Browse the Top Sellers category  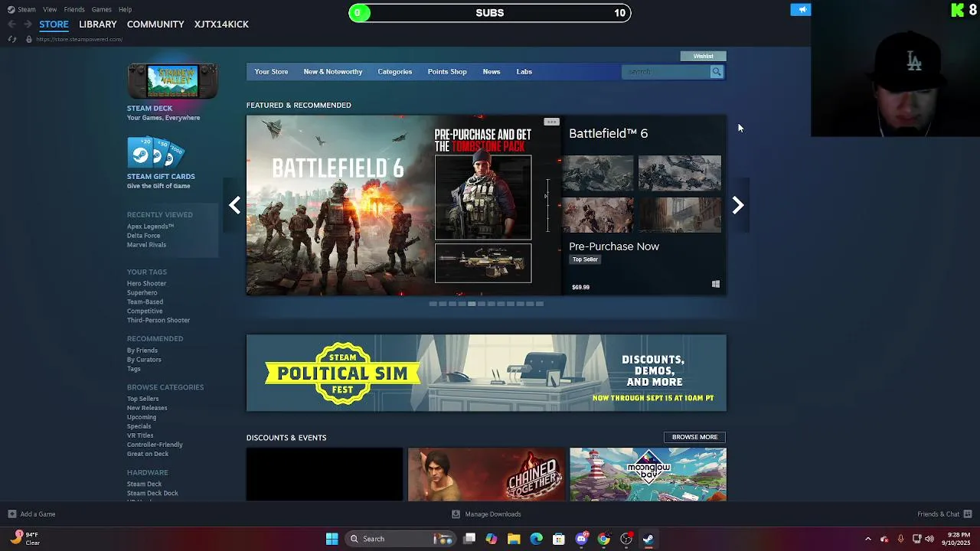(142, 399)
